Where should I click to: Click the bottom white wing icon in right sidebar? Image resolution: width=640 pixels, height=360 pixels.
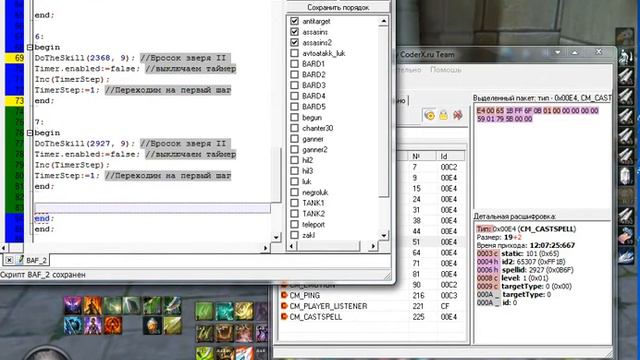[626, 256]
